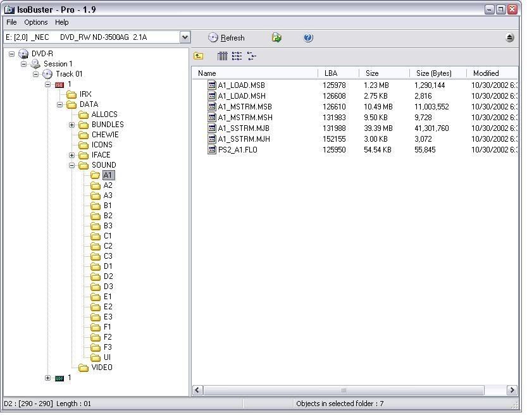Open the Options menu
Screen dimensions: 527x420
[36, 22]
